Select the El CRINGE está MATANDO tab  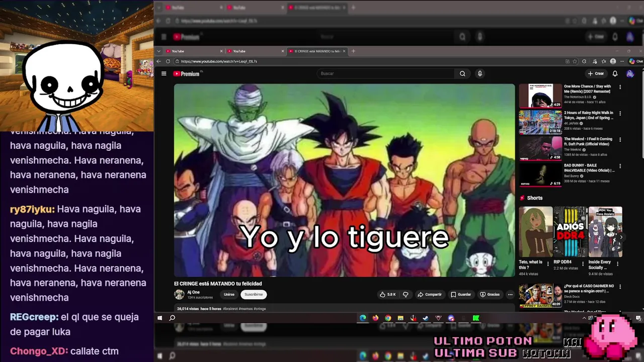317,51
